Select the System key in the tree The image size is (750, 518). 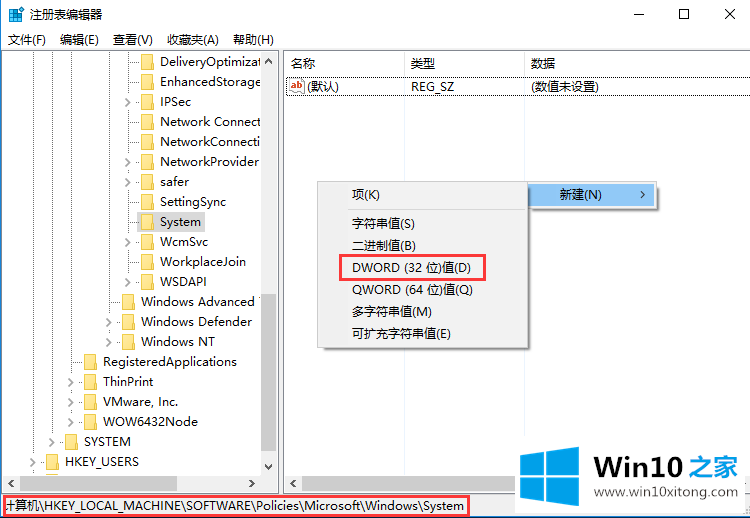[180, 222]
